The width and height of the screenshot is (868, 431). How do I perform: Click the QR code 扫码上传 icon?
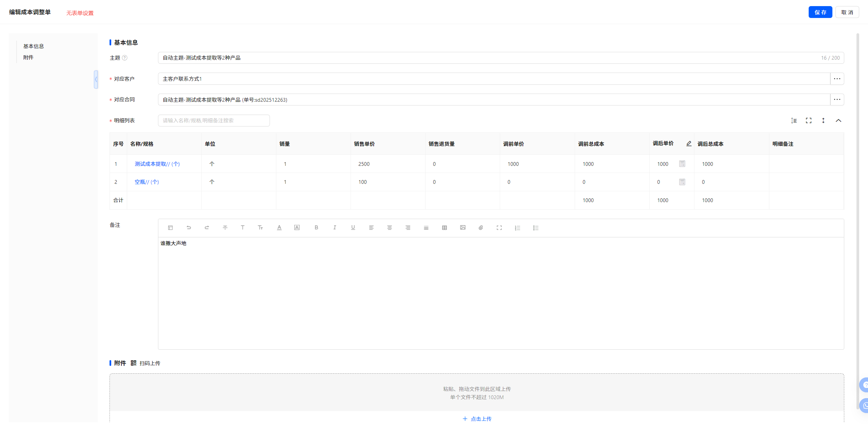(133, 363)
